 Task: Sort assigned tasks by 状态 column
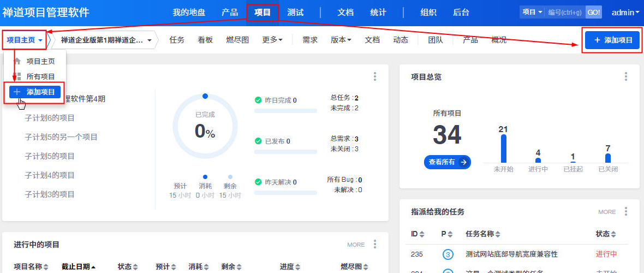(x=606, y=234)
